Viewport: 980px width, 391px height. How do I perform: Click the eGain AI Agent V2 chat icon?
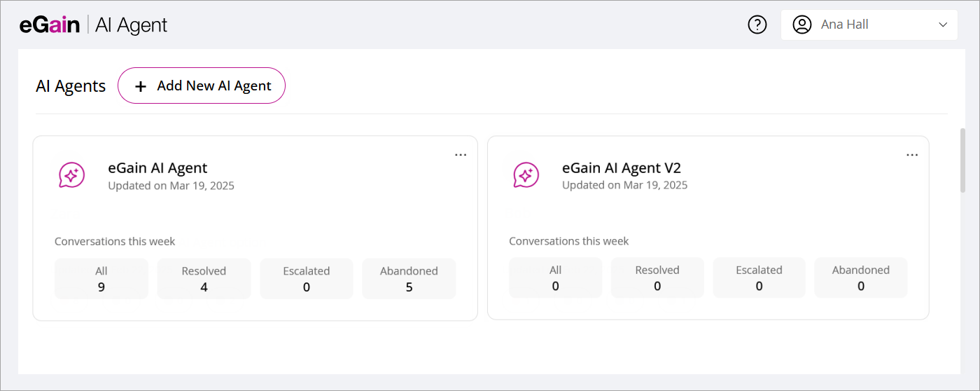tap(526, 174)
